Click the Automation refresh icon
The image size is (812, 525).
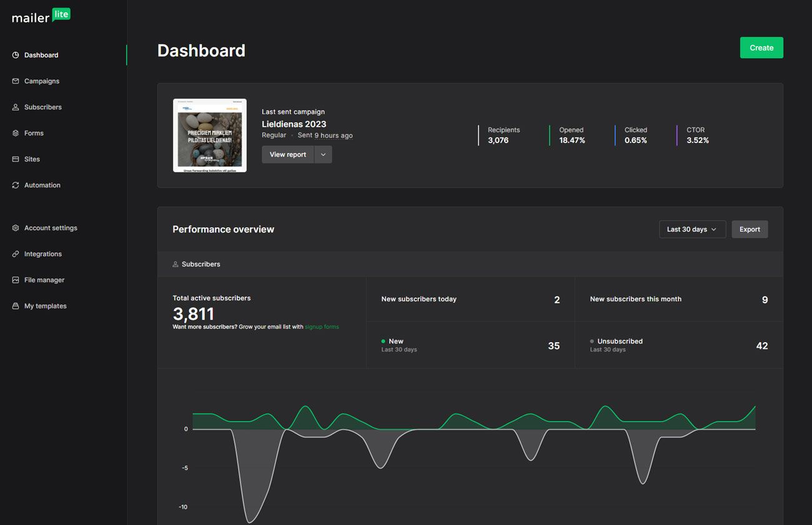[x=16, y=185]
